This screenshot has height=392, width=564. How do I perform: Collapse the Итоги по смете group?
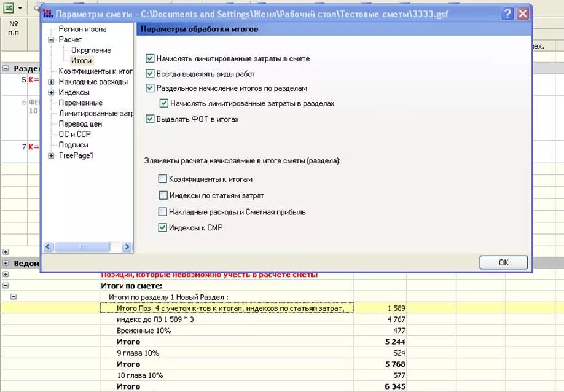coord(6,286)
